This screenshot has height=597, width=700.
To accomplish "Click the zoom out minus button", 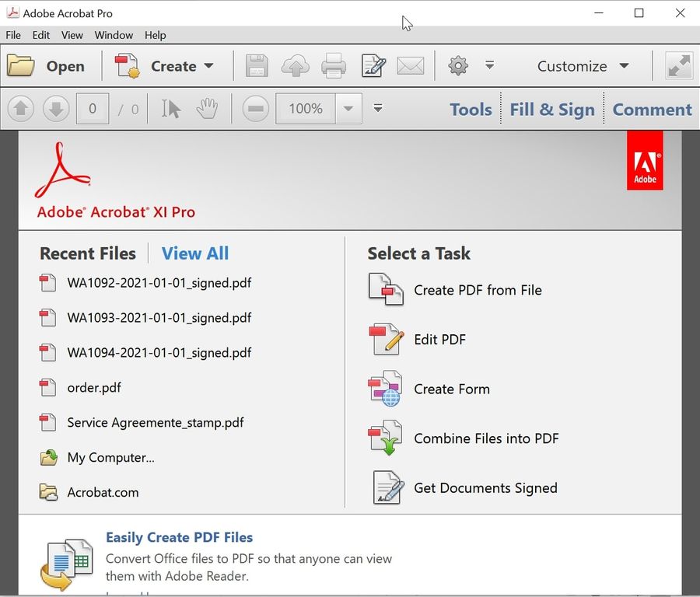I will pyautogui.click(x=255, y=108).
